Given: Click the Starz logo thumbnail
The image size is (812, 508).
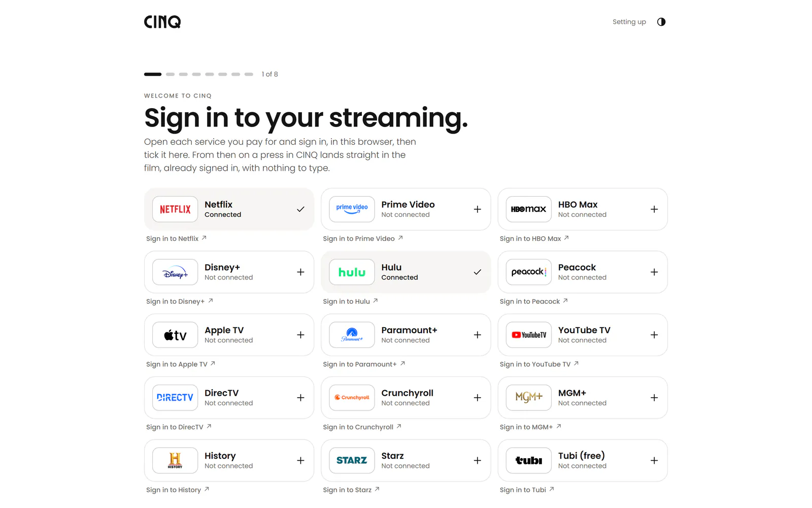Looking at the screenshot, I should tap(352, 460).
